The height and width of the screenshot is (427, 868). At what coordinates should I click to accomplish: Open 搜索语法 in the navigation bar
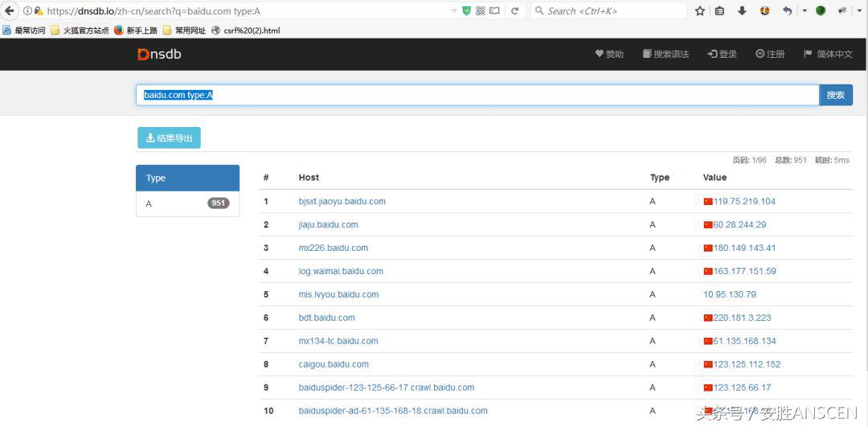pyautogui.click(x=665, y=54)
